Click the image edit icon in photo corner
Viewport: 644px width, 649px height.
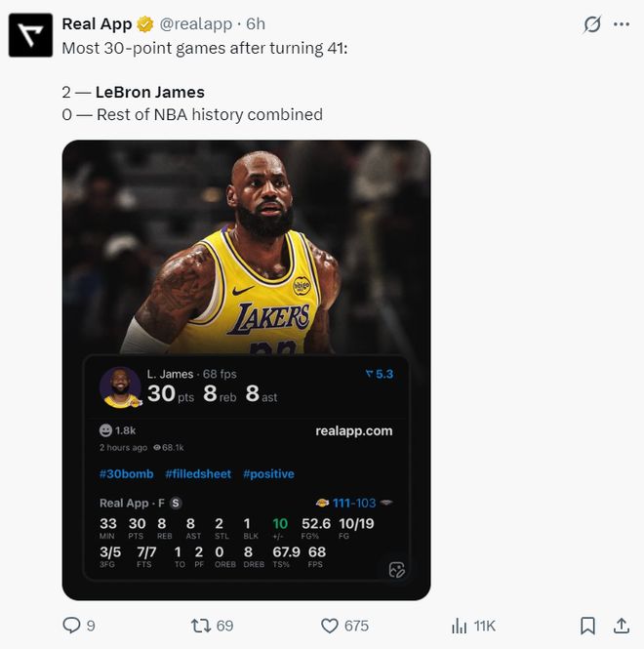click(396, 570)
